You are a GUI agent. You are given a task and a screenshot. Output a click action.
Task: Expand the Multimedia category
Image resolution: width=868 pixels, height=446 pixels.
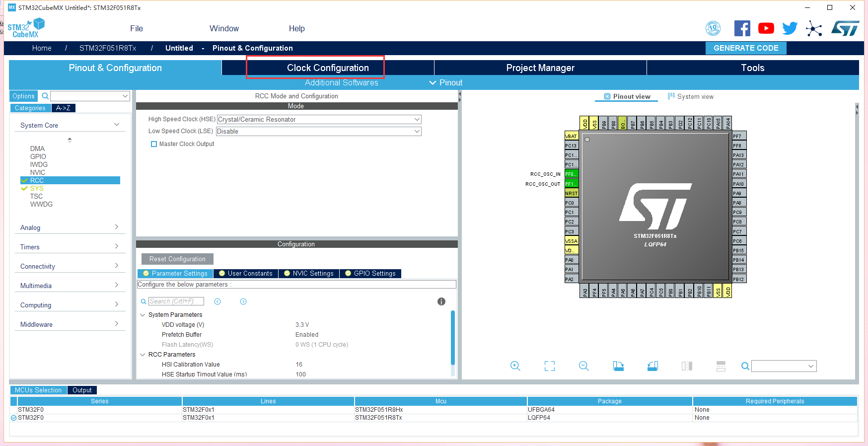(117, 285)
